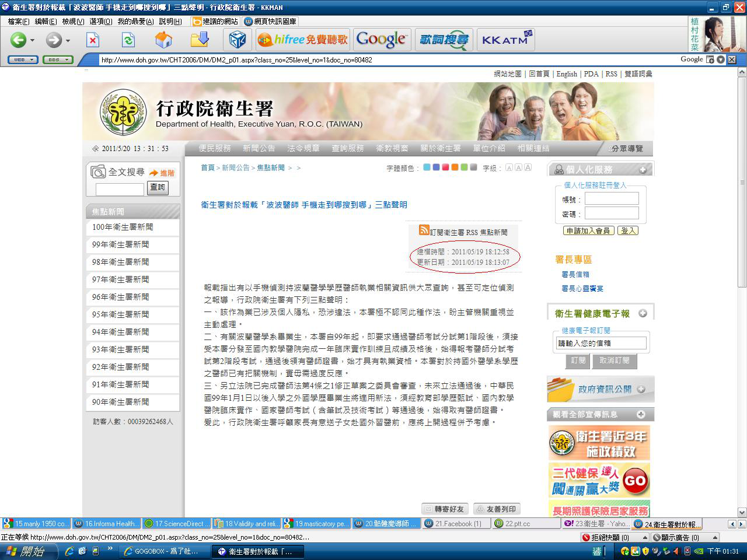Click the Stop loading page icon
The height and width of the screenshot is (560, 747).
click(x=93, y=40)
